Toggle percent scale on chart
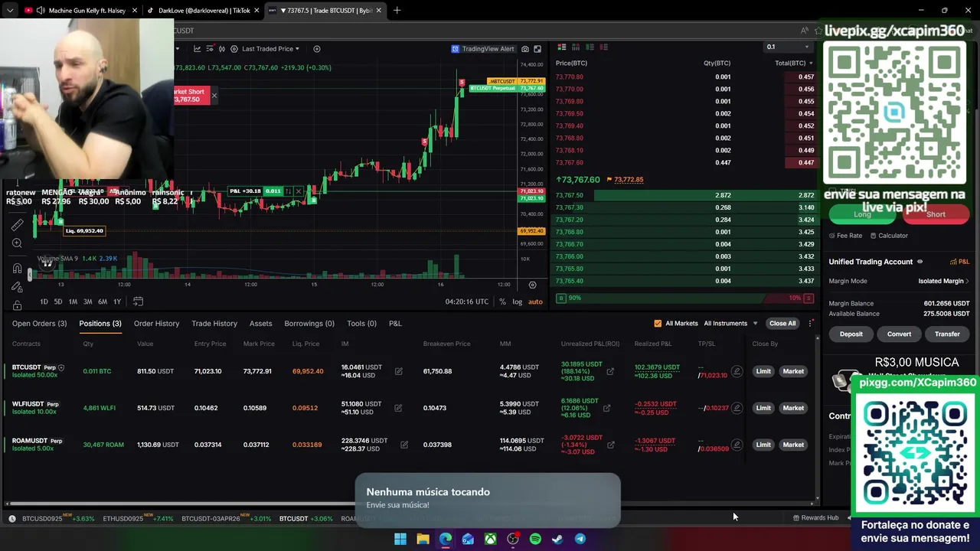Screen dimensions: 980x551 502,302
